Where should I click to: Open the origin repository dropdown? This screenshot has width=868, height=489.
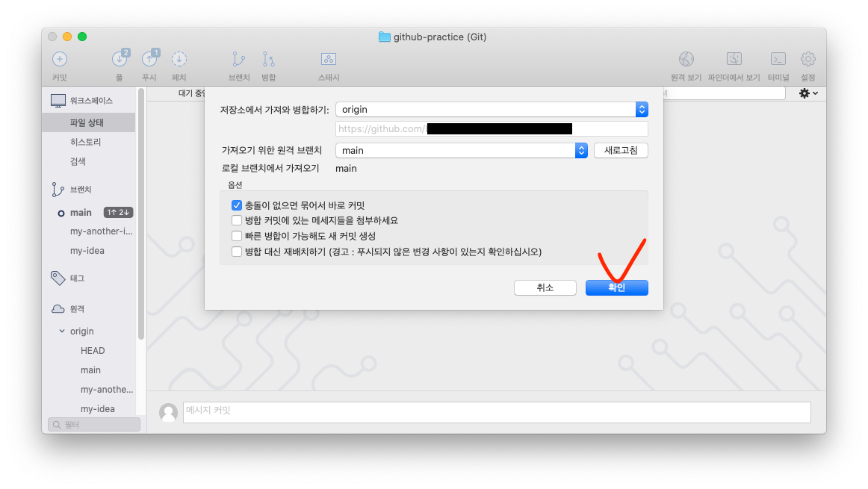(492, 110)
